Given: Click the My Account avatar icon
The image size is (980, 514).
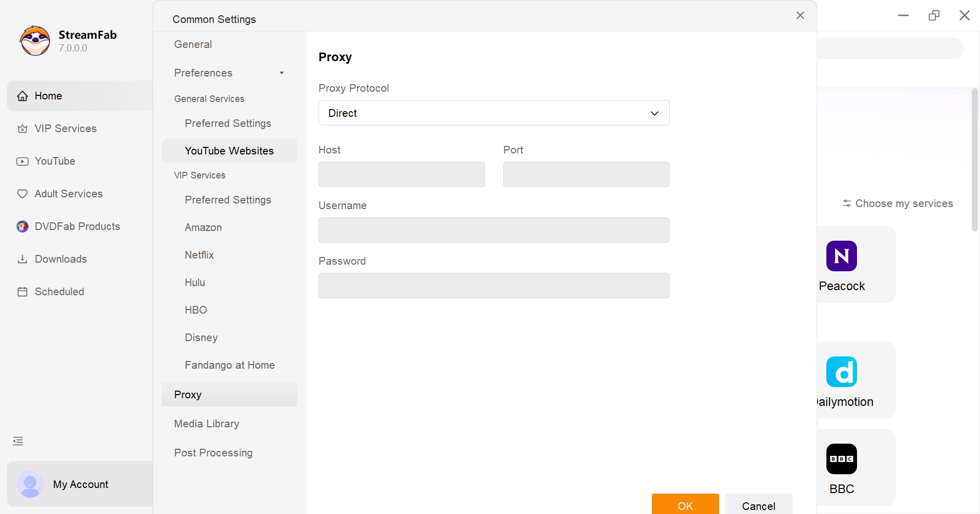Looking at the screenshot, I should pos(30,484).
